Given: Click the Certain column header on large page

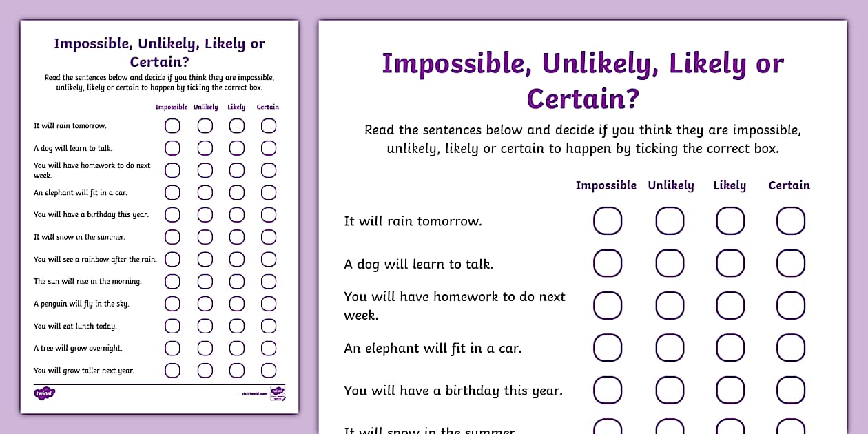Looking at the screenshot, I should tap(789, 185).
